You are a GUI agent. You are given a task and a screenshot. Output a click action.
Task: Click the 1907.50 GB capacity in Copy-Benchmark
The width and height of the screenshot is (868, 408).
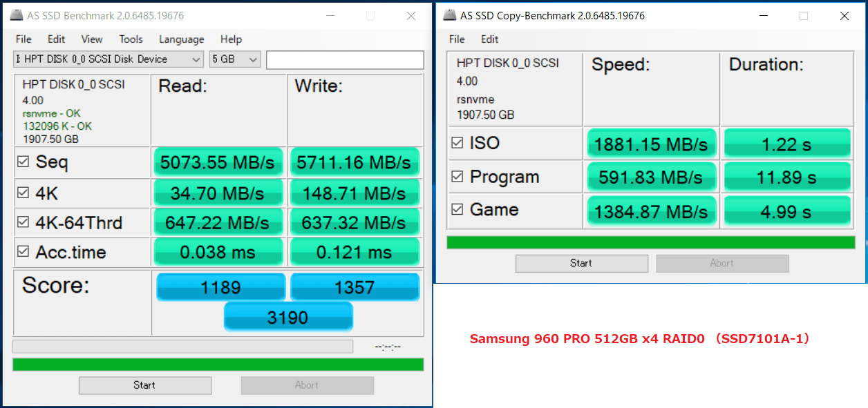point(486,115)
